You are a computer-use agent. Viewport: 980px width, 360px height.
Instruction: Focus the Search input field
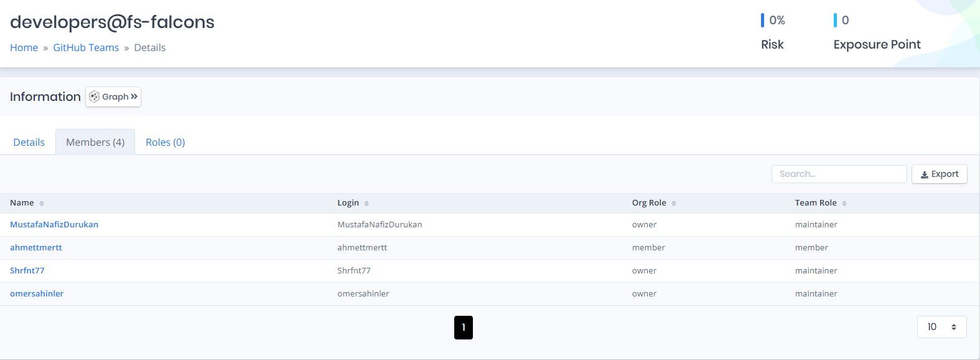pyautogui.click(x=839, y=174)
